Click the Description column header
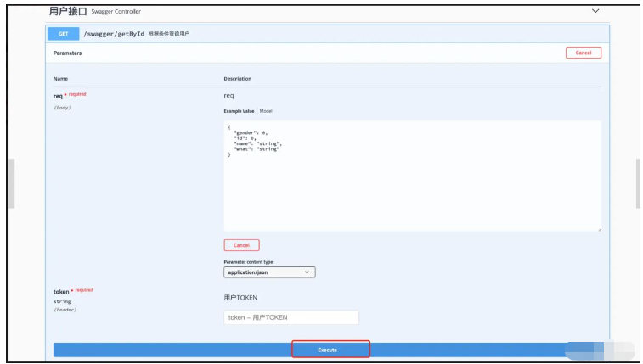This screenshot has width=643, height=364. click(x=238, y=79)
